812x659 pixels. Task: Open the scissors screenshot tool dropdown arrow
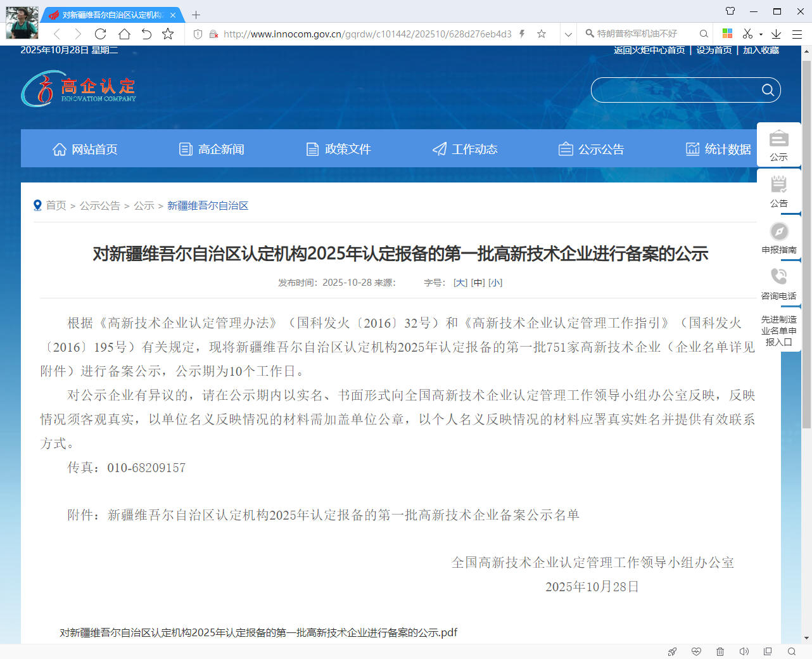pos(761,34)
